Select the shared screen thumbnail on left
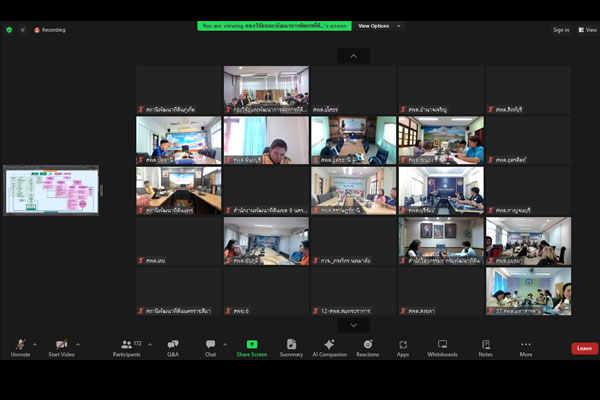 click(51, 190)
